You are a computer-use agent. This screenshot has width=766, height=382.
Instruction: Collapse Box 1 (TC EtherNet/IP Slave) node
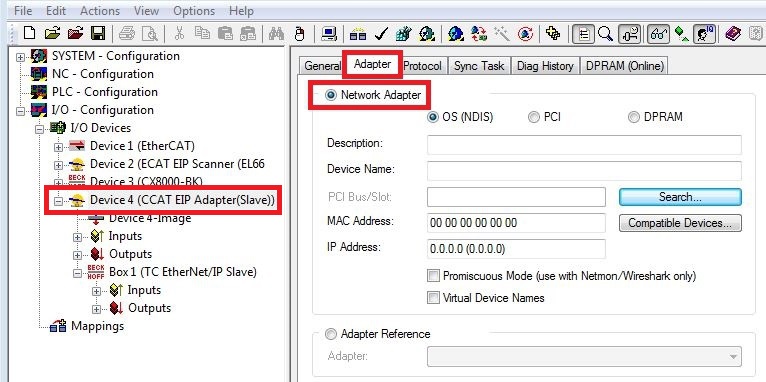click(x=78, y=273)
